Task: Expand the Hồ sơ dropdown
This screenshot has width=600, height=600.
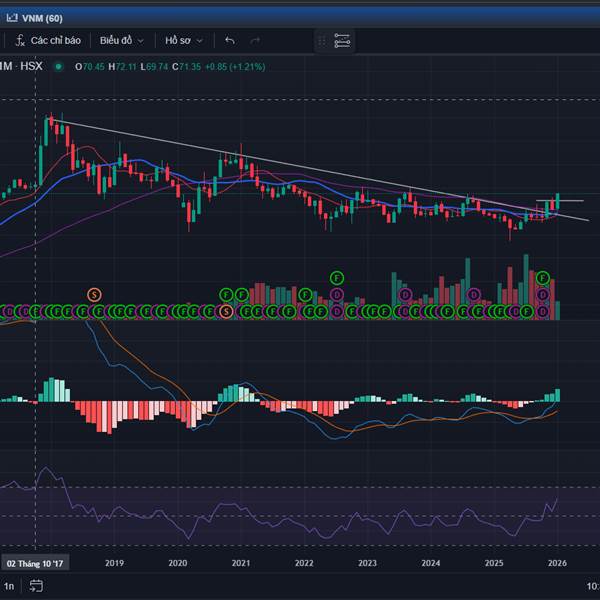Action: tap(184, 41)
